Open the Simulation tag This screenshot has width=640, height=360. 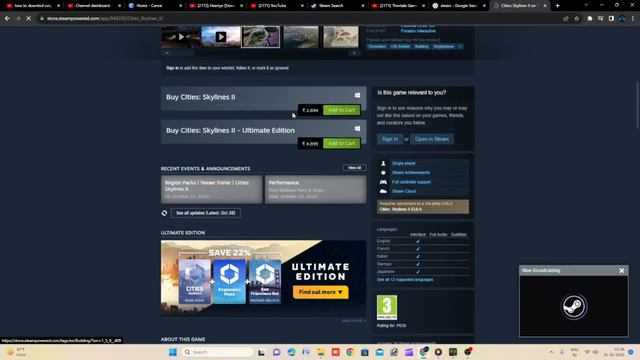377,47
